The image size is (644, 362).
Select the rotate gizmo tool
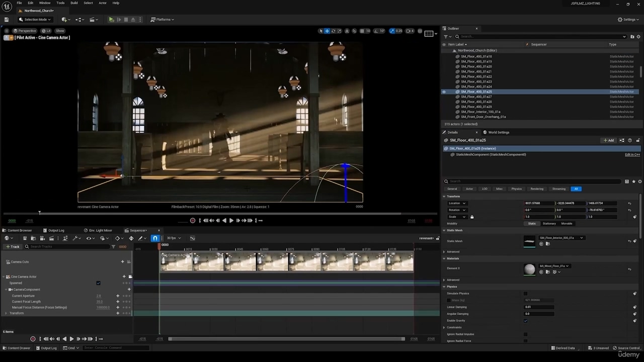pos(333,31)
